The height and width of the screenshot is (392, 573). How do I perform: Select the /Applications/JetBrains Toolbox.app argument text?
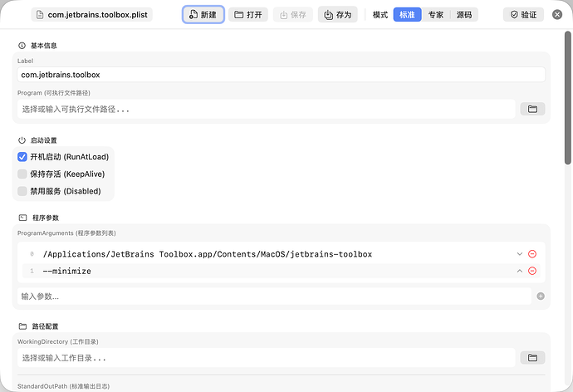[208, 254]
